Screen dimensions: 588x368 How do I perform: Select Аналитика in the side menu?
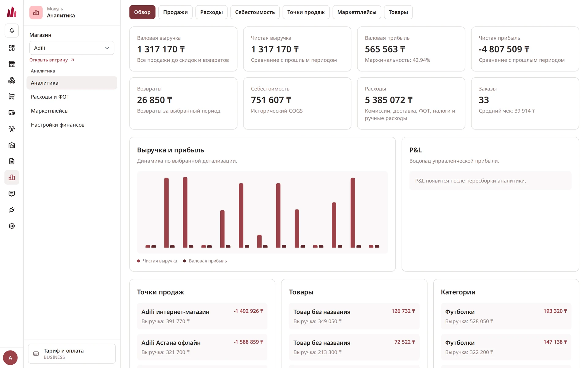(x=72, y=83)
